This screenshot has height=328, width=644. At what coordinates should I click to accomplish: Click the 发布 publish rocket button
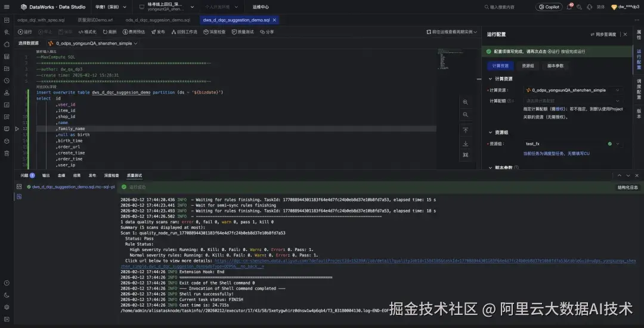[x=158, y=32]
